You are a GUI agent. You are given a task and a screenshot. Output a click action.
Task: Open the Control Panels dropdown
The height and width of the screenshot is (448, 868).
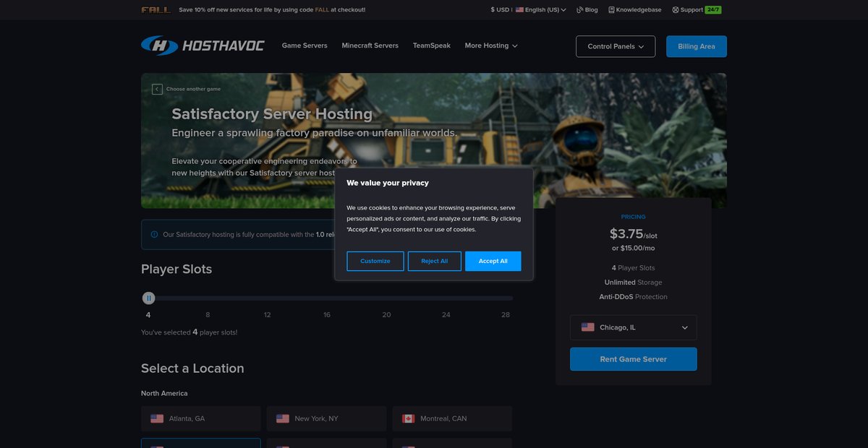[616, 46]
